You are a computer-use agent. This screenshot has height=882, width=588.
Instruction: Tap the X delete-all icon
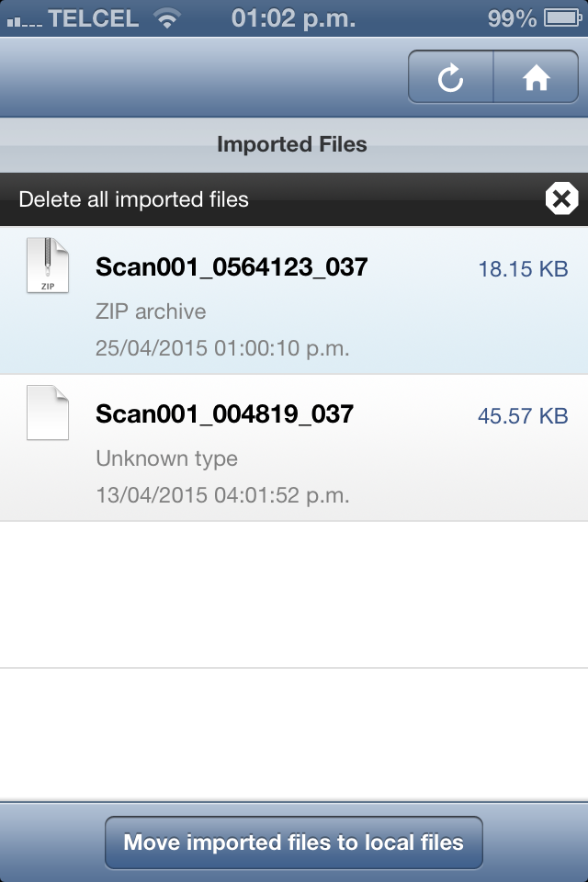coord(560,198)
